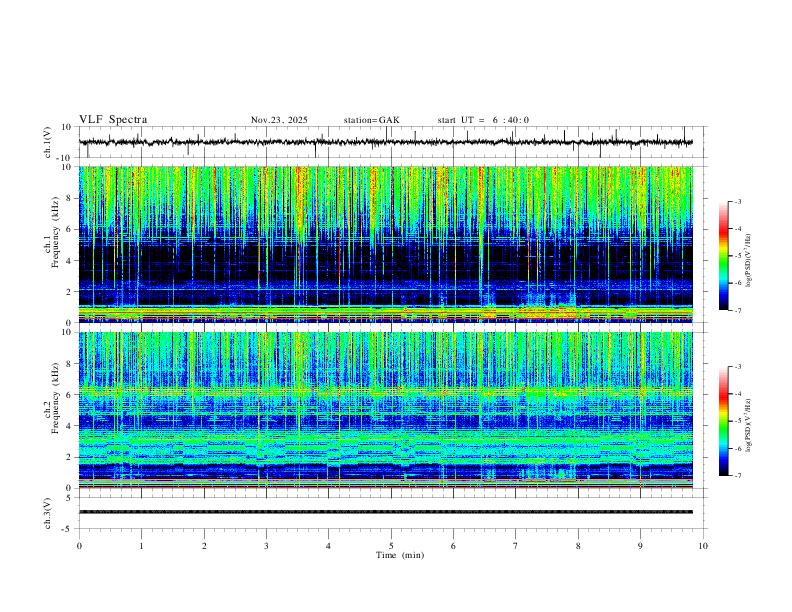This screenshot has width=792, height=612.
Task: Click the date text "Nov.23, 2025"
Action: (279, 120)
